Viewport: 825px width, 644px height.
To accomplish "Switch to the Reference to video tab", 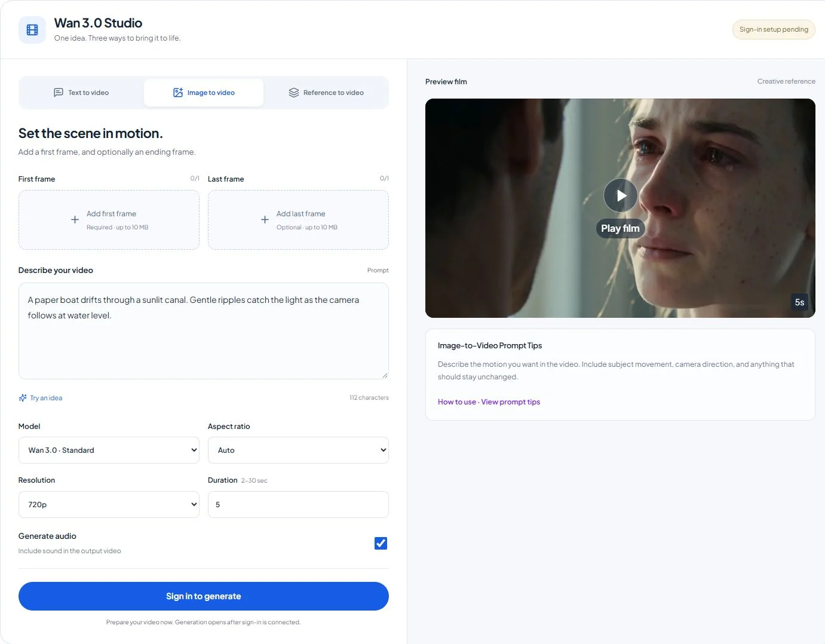I will (x=326, y=93).
